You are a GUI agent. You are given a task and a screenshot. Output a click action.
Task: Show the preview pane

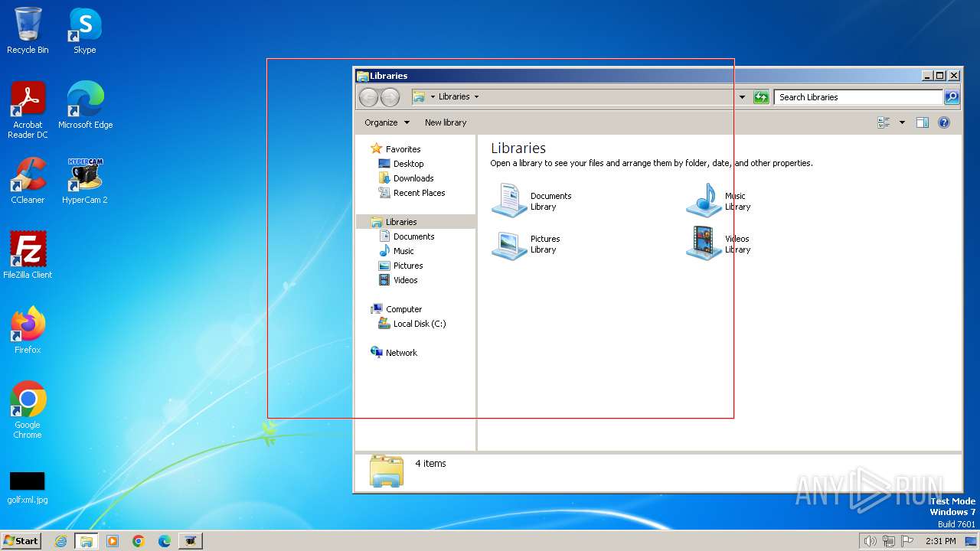[923, 122]
